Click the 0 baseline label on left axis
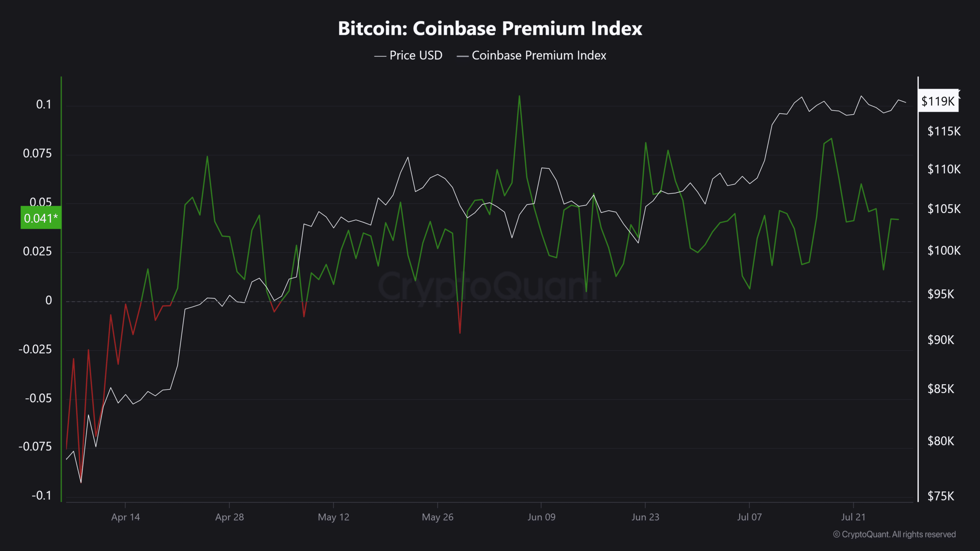This screenshot has height=551, width=980. pos(49,300)
